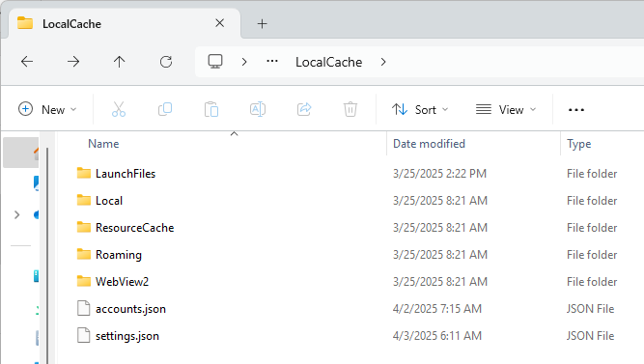
Task: Click the accounts.json file icon
Action: [84, 308]
